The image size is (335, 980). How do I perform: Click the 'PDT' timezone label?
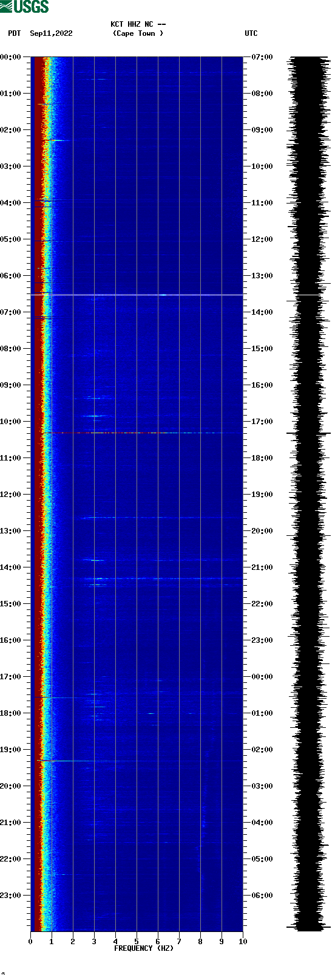15,33
